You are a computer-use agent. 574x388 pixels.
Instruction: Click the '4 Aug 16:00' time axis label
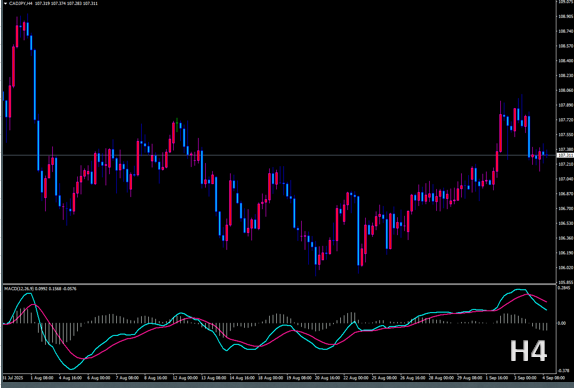70,378
